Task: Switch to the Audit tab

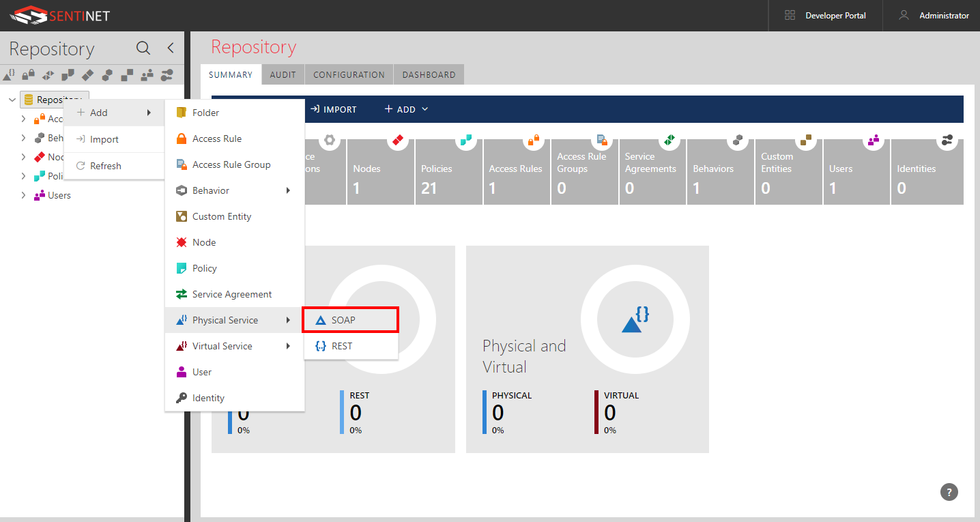Action: click(x=283, y=74)
